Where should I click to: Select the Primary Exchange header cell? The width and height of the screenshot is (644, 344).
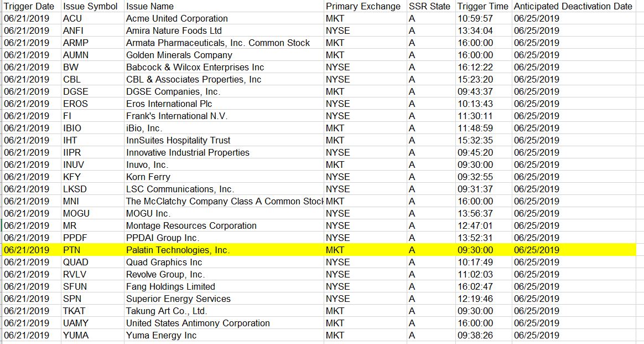[x=363, y=6]
